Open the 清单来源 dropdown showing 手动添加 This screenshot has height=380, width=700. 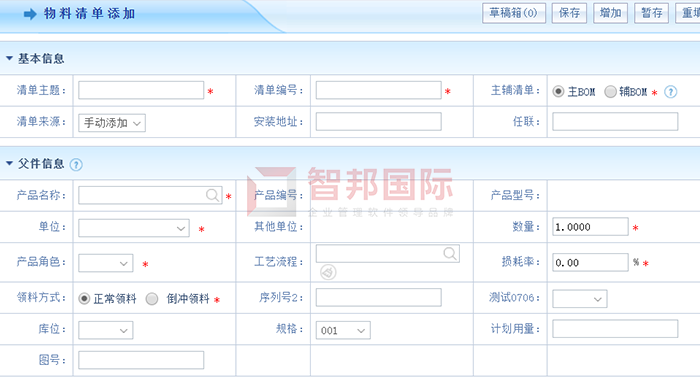[112, 123]
